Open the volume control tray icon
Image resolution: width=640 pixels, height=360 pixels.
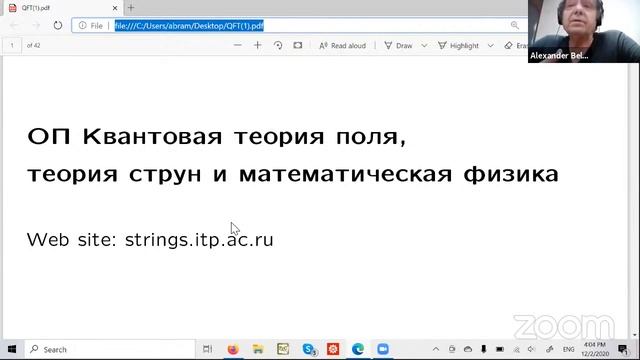click(531, 349)
